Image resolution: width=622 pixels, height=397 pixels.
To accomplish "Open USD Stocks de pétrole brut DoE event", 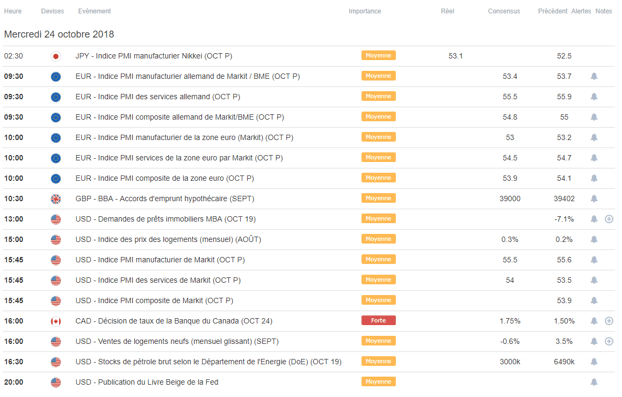I will tap(209, 362).
